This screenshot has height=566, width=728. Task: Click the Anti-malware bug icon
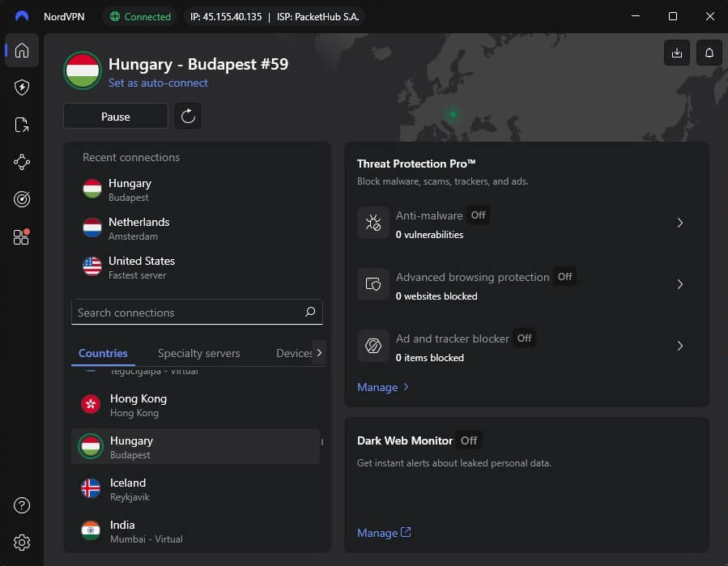[x=373, y=223]
